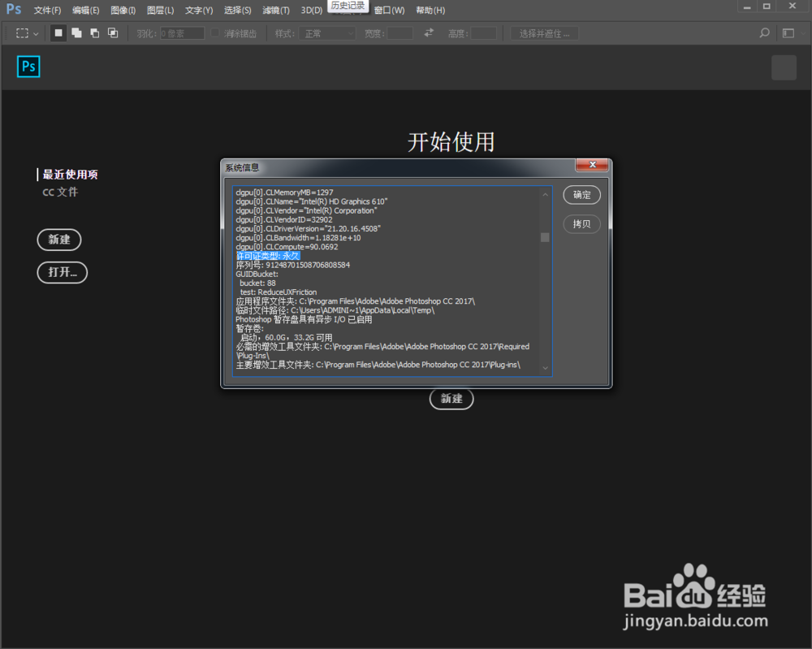Image resolution: width=812 pixels, height=649 pixels.
Task: Open the 滤镜(T) menu
Action: (275, 11)
